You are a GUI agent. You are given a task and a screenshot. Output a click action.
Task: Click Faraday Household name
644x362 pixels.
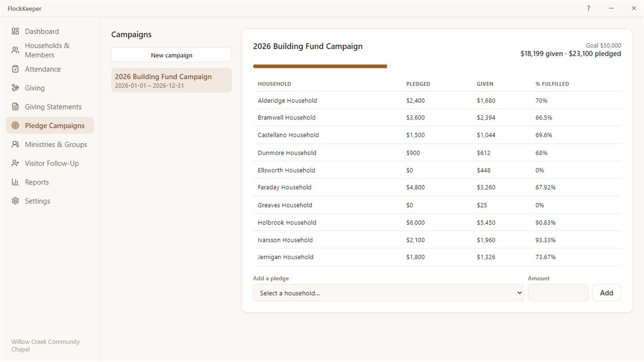click(284, 188)
